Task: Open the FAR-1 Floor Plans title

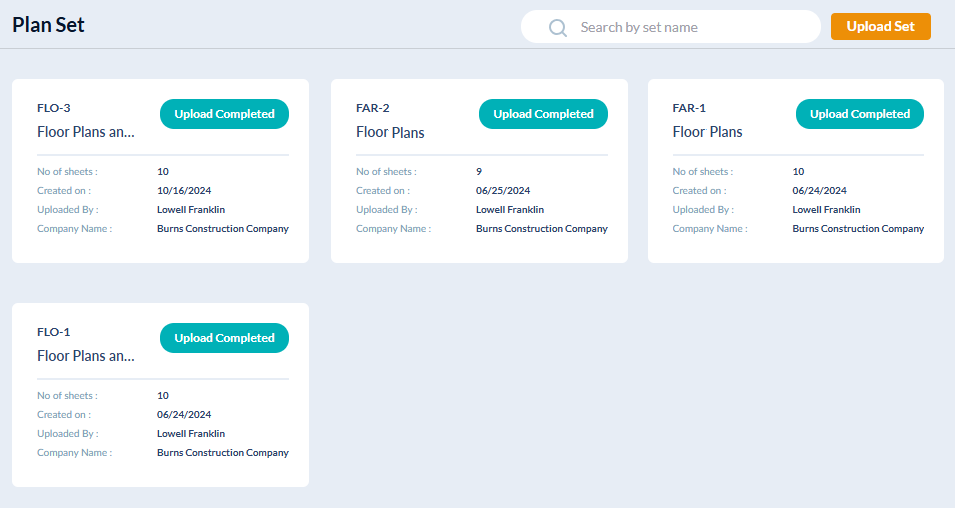Action: [x=707, y=132]
